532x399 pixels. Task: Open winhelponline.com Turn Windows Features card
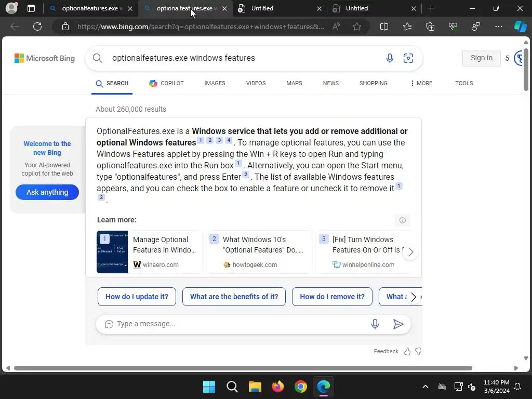pyautogui.click(x=365, y=252)
